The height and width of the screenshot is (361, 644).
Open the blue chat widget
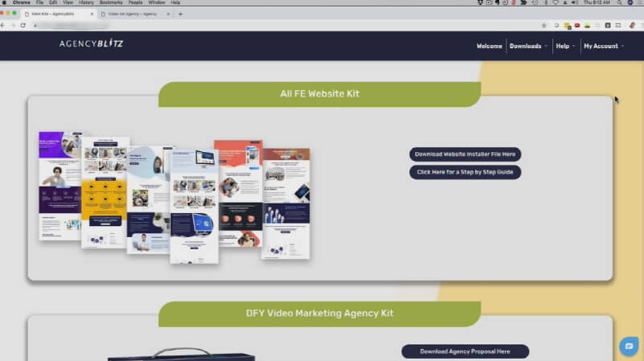coord(629,347)
